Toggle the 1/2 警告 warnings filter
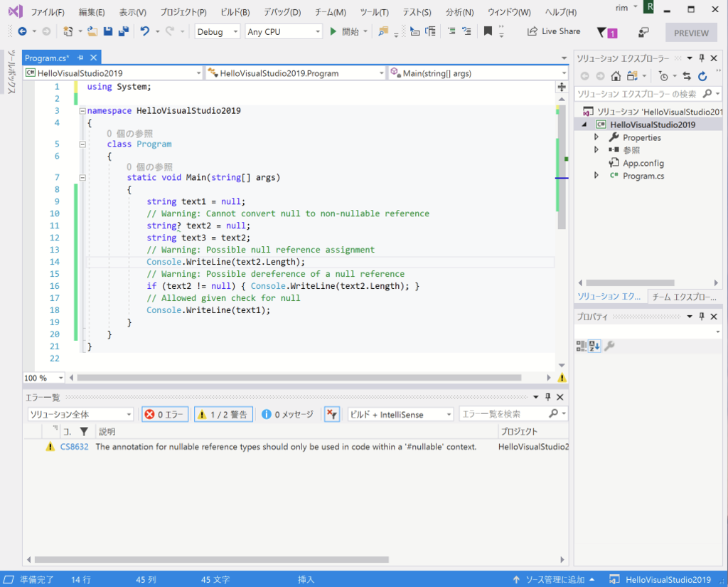Viewport: 728px width, 587px height. (x=222, y=414)
